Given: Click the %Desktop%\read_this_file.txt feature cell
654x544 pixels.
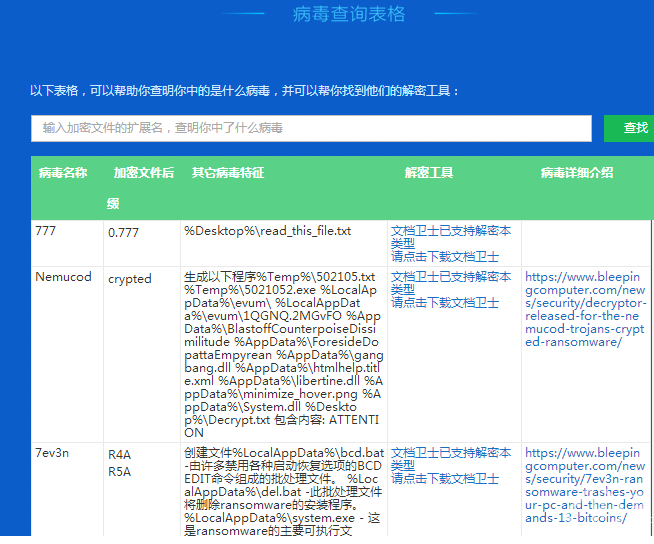Looking at the screenshot, I should [268, 231].
